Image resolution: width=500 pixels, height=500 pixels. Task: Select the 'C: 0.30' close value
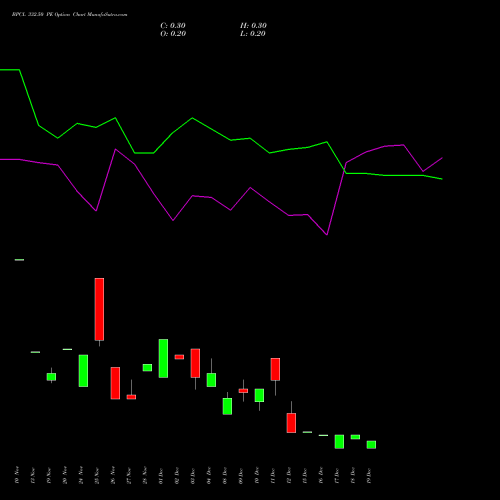pos(173,26)
